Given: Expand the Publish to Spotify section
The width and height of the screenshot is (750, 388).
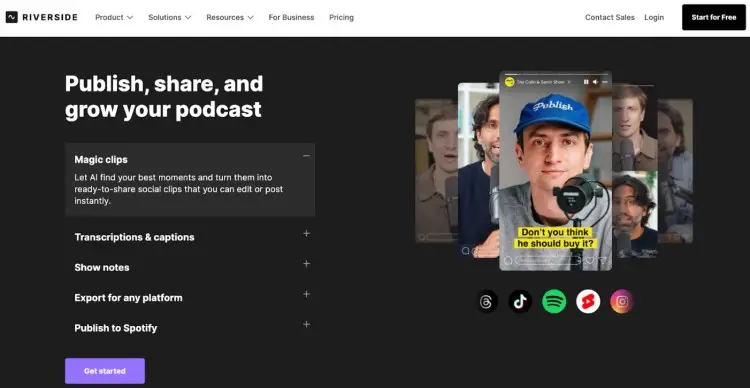Looking at the screenshot, I should click(306, 324).
